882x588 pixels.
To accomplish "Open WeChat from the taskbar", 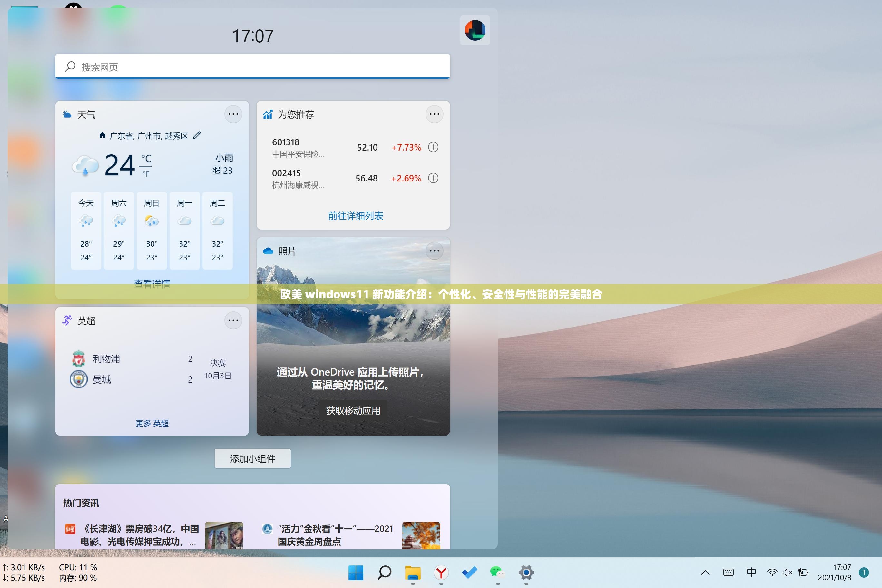I will (497, 573).
